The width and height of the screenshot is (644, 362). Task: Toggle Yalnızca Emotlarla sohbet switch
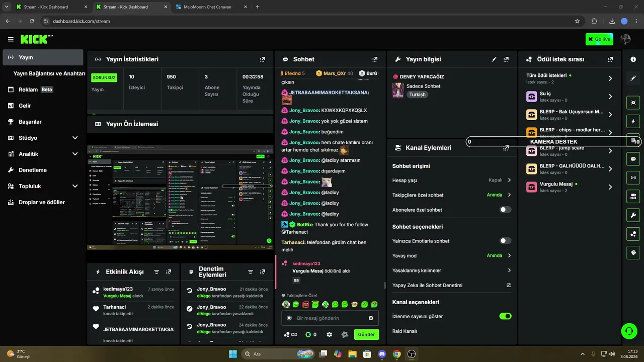point(505,241)
